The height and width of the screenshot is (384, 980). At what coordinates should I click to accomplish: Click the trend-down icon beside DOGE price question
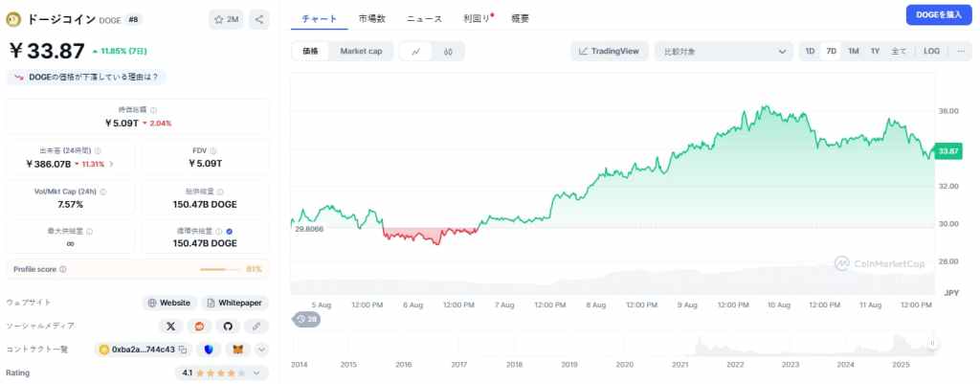19,78
